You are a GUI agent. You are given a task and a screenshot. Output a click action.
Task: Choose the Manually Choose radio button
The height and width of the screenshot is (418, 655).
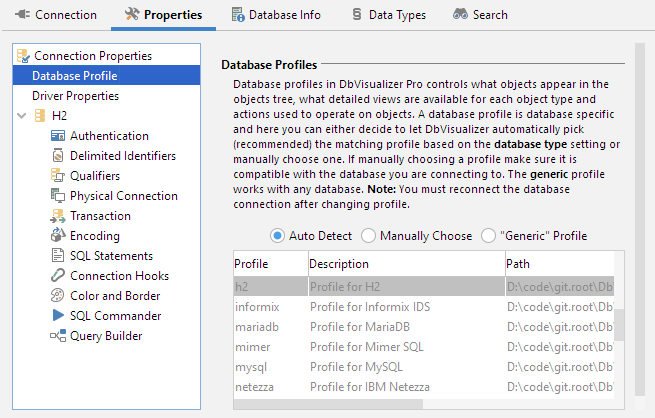click(368, 236)
